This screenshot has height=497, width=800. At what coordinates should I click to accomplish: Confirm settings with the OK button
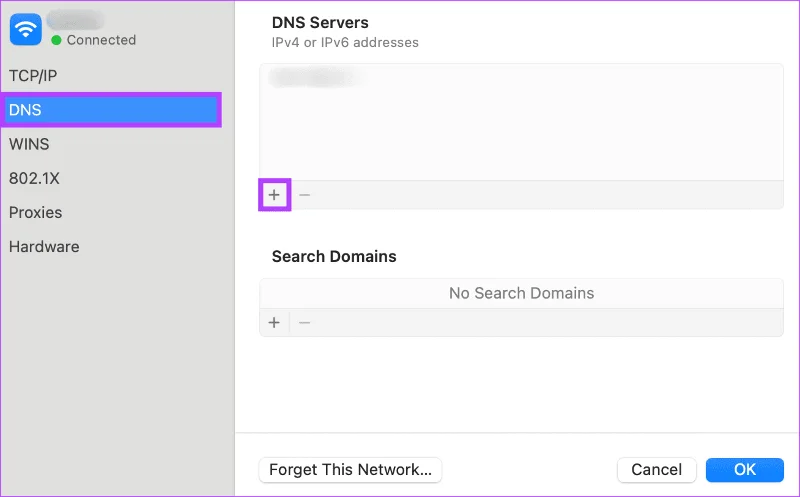[x=745, y=469]
